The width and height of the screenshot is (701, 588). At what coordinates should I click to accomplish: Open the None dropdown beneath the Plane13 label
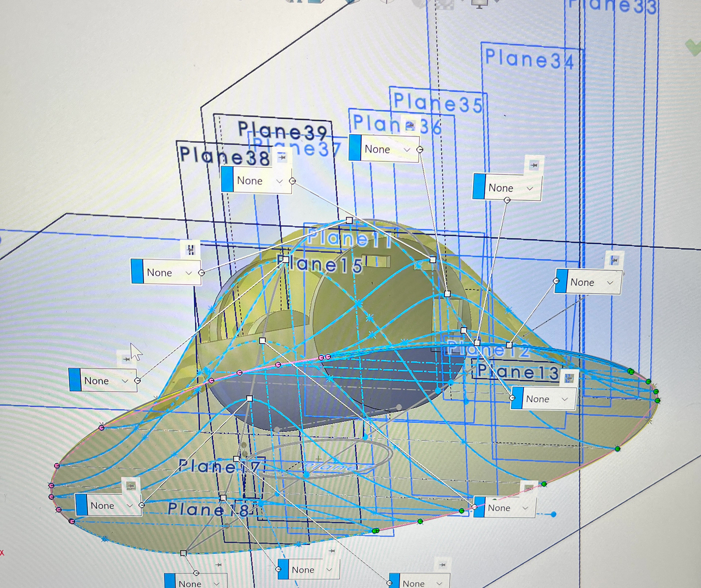coord(564,399)
